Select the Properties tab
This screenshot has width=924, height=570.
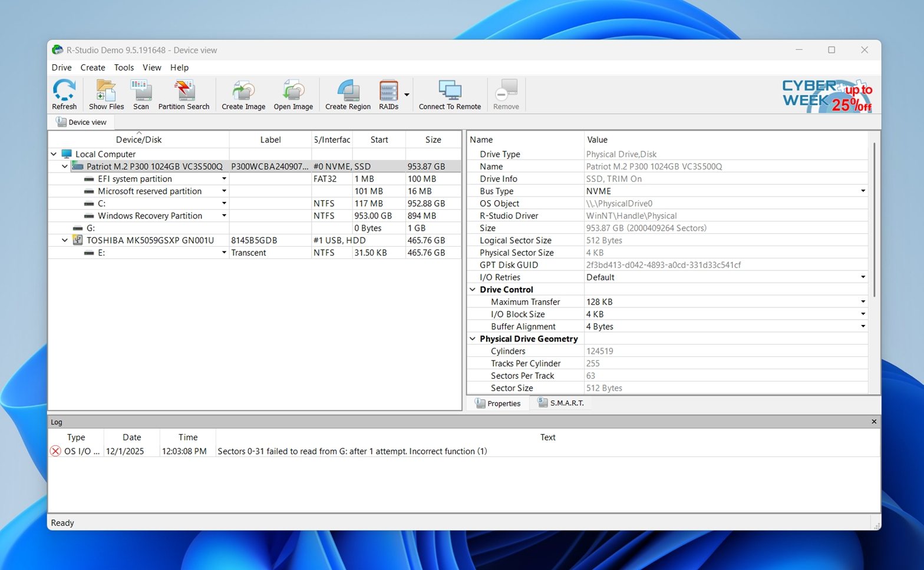[498, 403]
